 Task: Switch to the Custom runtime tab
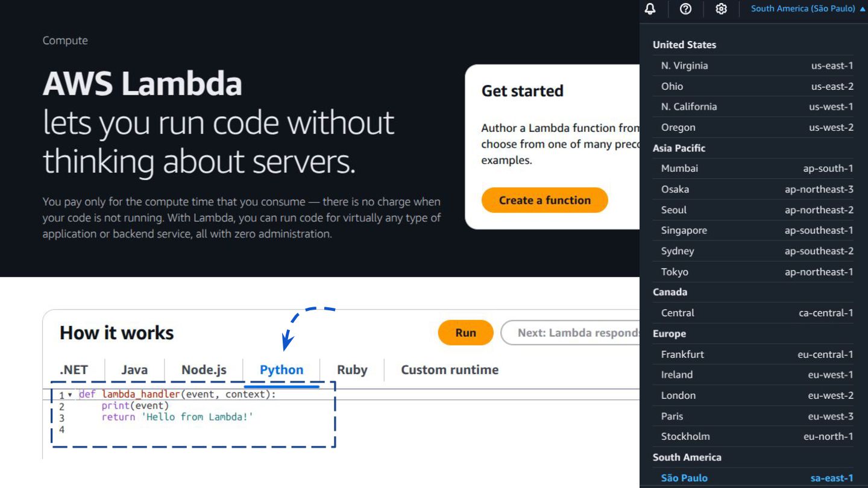pyautogui.click(x=450, y=370)
